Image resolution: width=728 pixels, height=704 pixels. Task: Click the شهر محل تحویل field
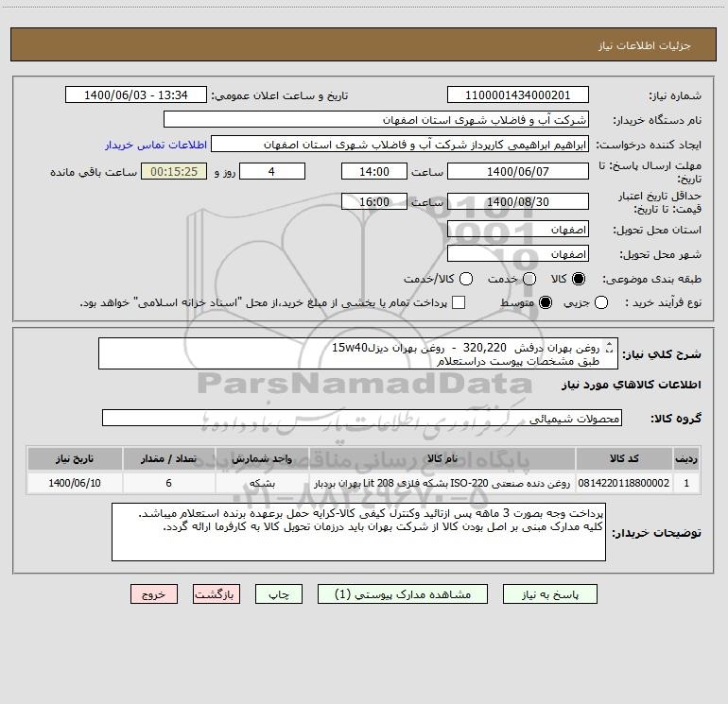[518, 254]
